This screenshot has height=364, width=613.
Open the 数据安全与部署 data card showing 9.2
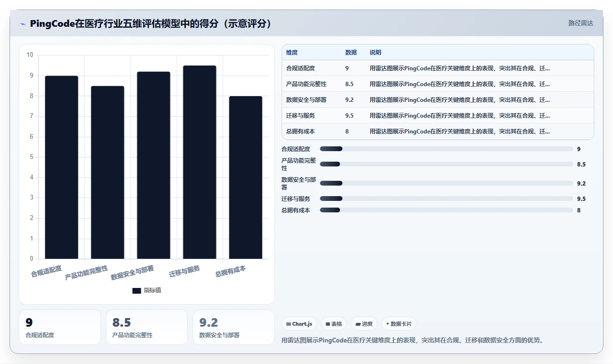pos(234,327)
